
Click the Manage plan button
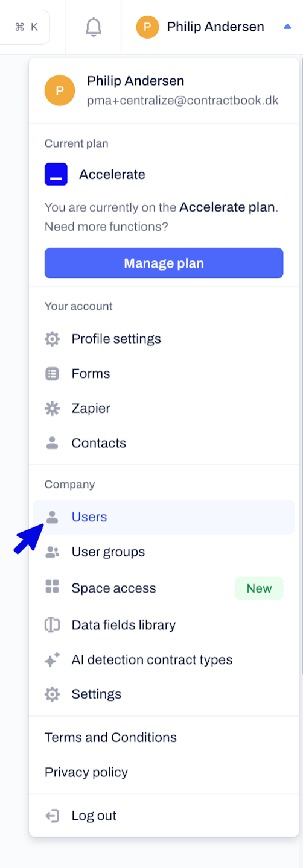[x=164, y=263]
